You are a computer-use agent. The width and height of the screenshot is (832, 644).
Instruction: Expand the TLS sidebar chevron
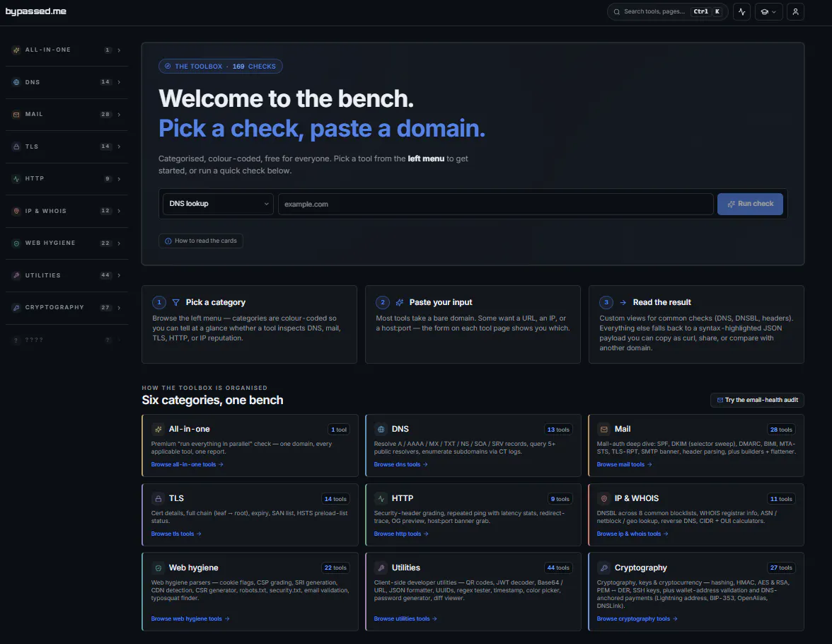click(x=119, y=146)
